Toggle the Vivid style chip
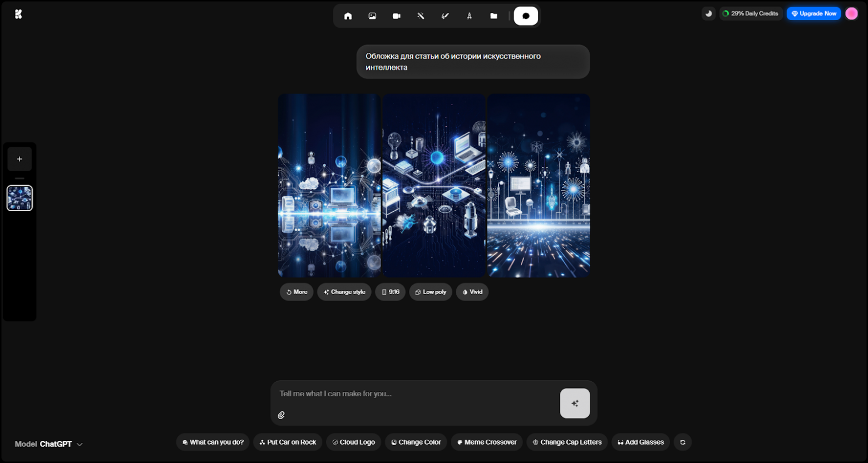This screenshot has width=868, height=463. [471, 292]
